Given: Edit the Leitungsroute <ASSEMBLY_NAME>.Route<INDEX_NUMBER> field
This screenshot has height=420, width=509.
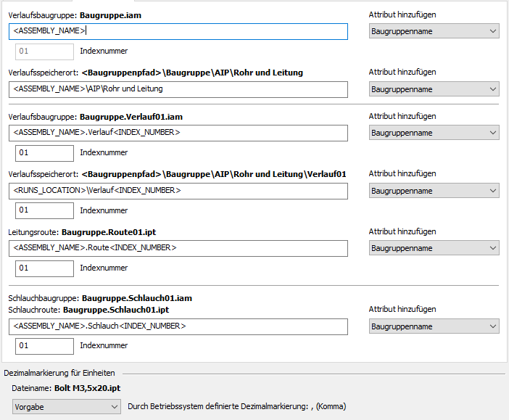Looking at the screenshot, I should [x=179, y=249].
